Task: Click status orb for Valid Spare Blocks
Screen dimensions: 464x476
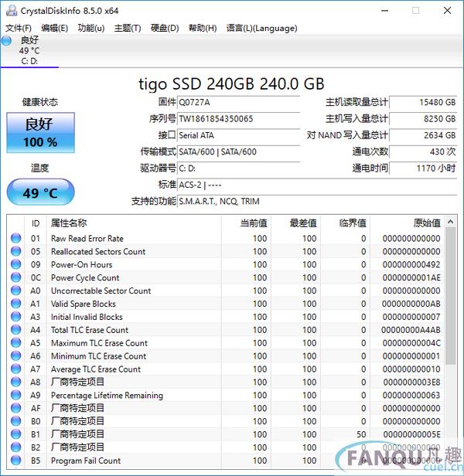Action: coord(15,303)
